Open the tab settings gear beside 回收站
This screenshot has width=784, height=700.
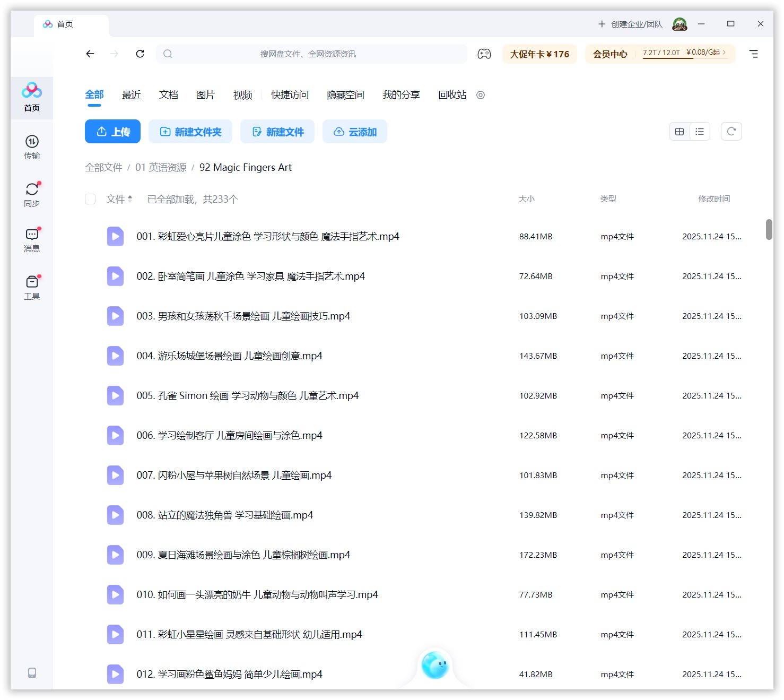pyautogui.click(x=481, y=95)
